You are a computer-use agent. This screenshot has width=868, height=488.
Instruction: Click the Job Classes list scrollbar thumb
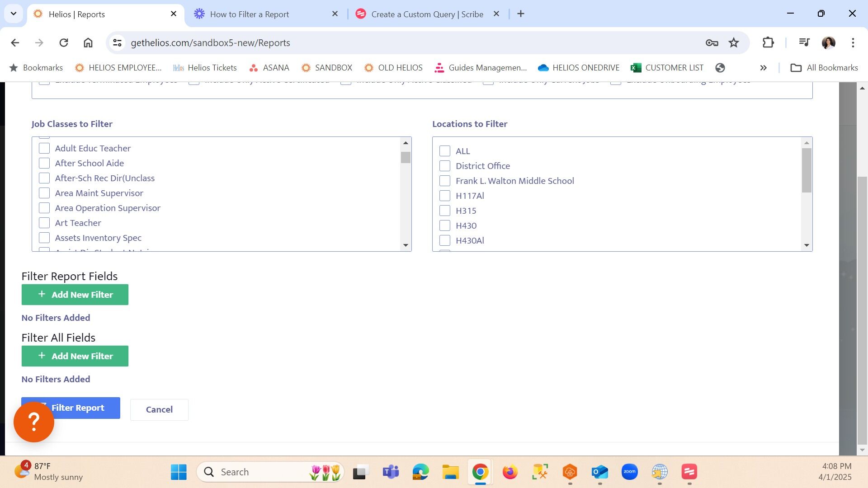[406, 157]
